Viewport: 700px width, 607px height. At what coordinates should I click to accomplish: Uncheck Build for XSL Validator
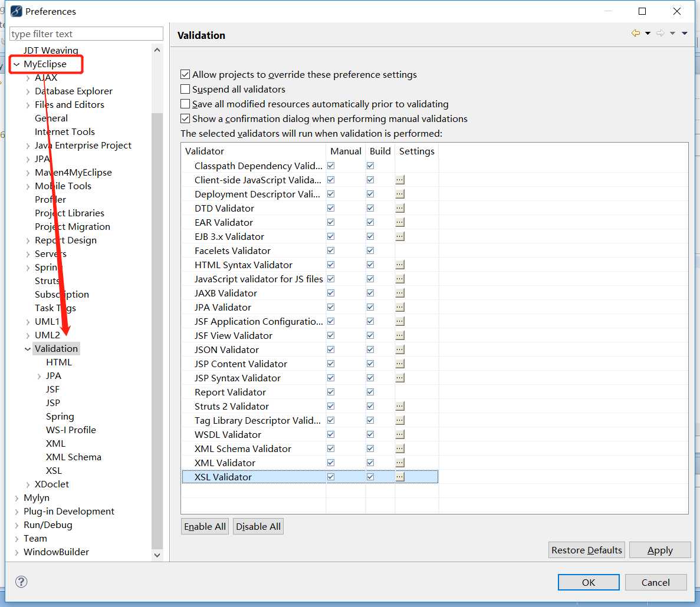pos(370,477)
